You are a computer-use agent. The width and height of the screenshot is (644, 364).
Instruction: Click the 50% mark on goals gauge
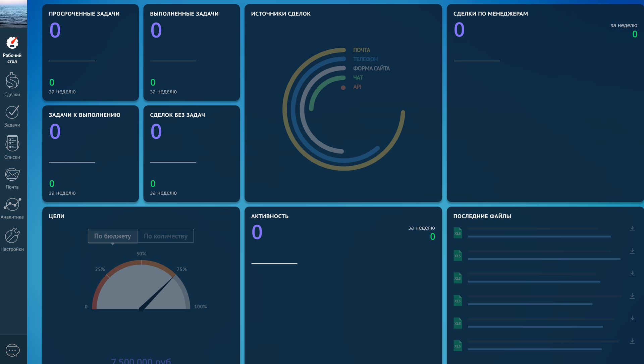tap(141, 254)
